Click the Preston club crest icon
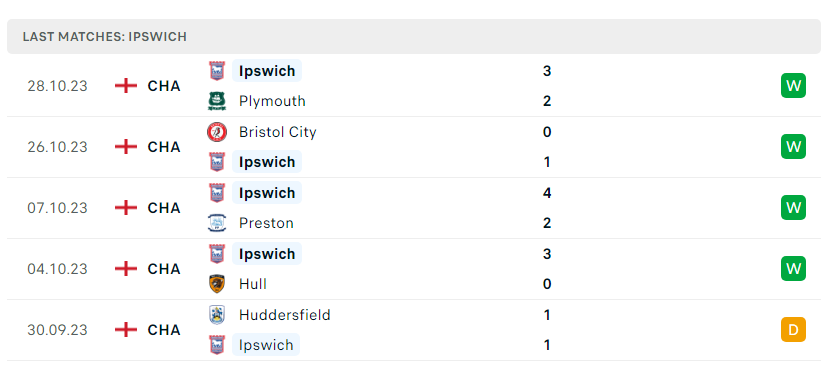 tap(217, 223)
